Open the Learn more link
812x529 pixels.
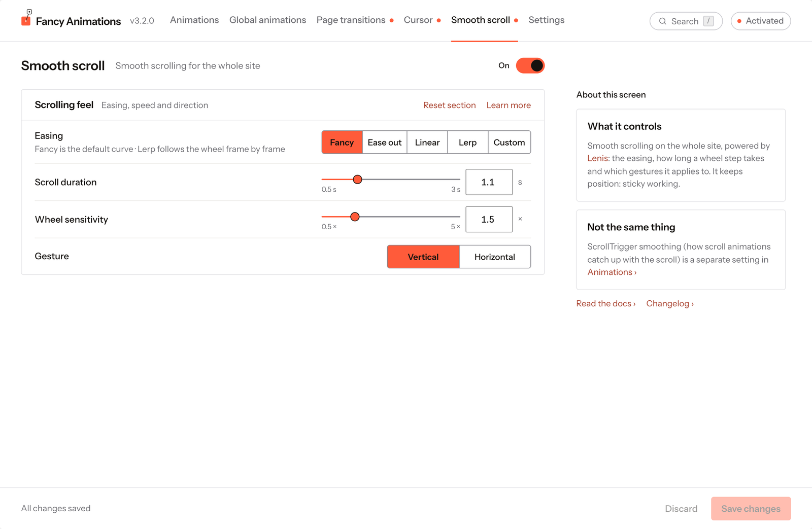(x=509, y=105)
